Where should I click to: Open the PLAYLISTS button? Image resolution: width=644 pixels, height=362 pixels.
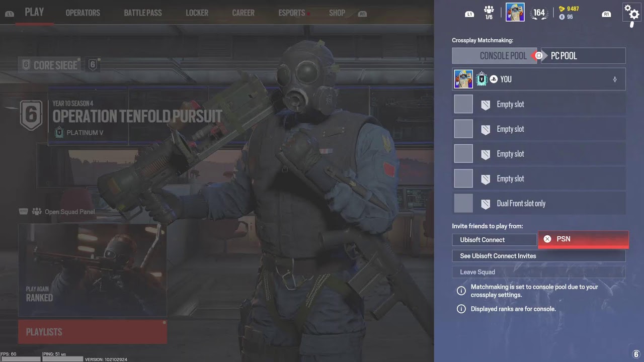point(93,332)
